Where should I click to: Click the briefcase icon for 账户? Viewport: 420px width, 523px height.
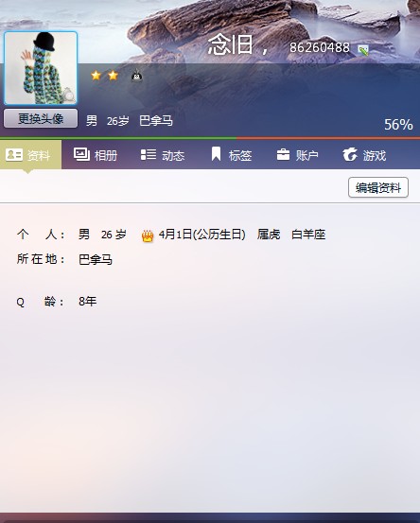[x=283, y=155]
